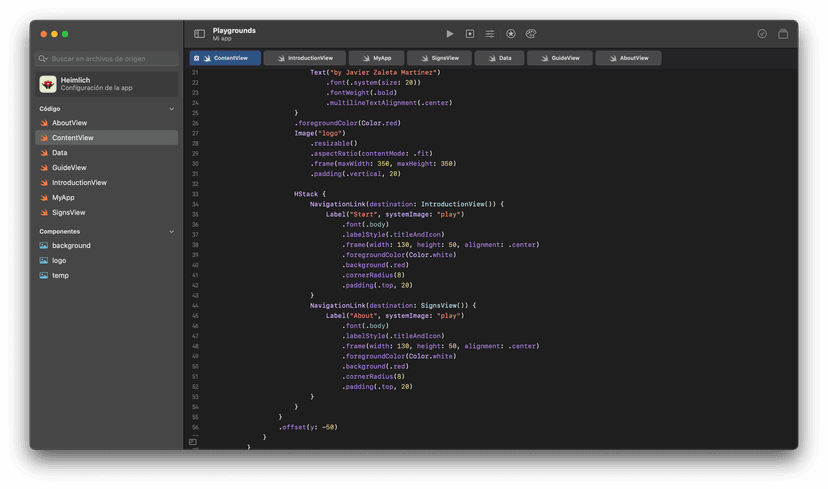Switch to the GuideView tab
828x489 pixels.
pos(560,58)
